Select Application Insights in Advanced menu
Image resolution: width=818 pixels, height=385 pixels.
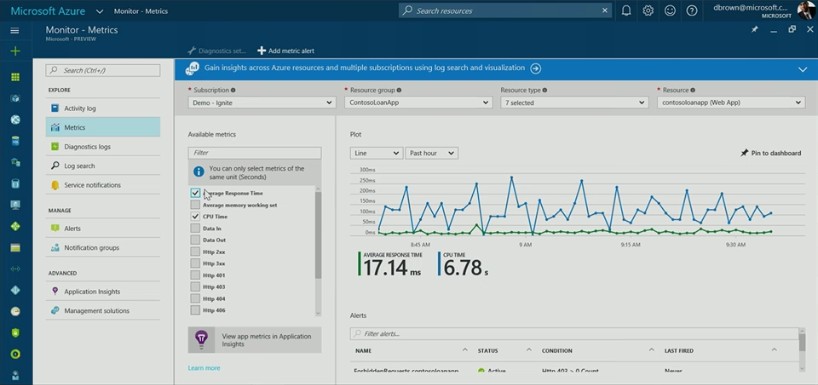point(103,291)
